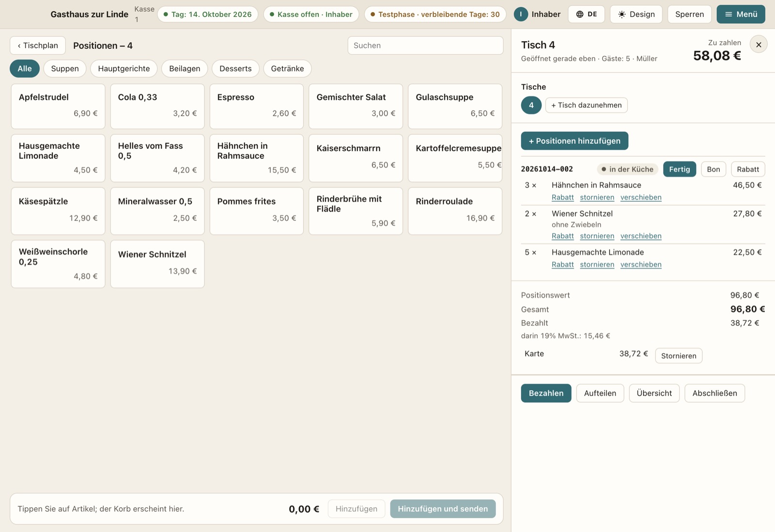Lock the register with Sperren
Screen dimensions: 775x532
coord(689,15)
